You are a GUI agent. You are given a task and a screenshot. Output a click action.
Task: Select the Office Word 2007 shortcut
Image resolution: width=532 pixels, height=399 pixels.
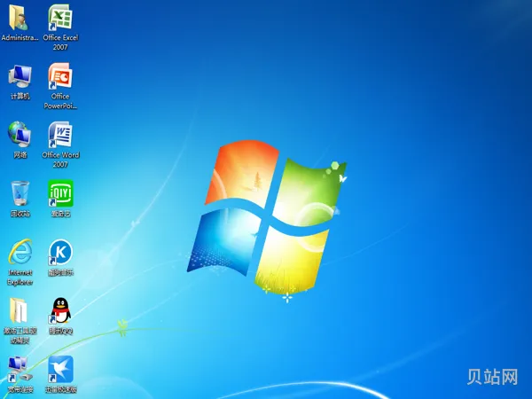point(60,135)
